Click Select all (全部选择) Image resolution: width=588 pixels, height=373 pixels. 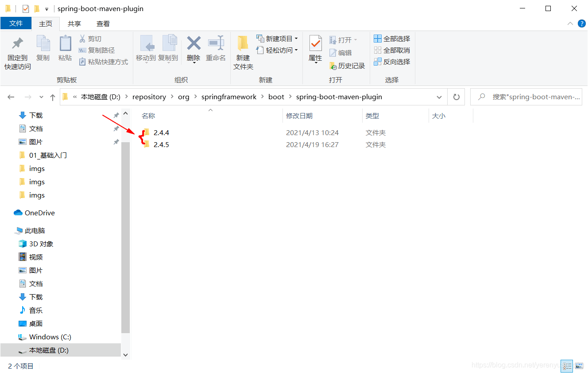pos(392,39)
